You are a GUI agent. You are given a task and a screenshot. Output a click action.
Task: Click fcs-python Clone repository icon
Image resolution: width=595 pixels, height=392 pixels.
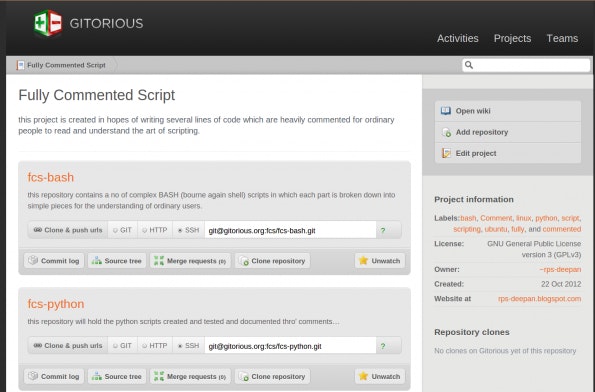(x=244, y=376)
